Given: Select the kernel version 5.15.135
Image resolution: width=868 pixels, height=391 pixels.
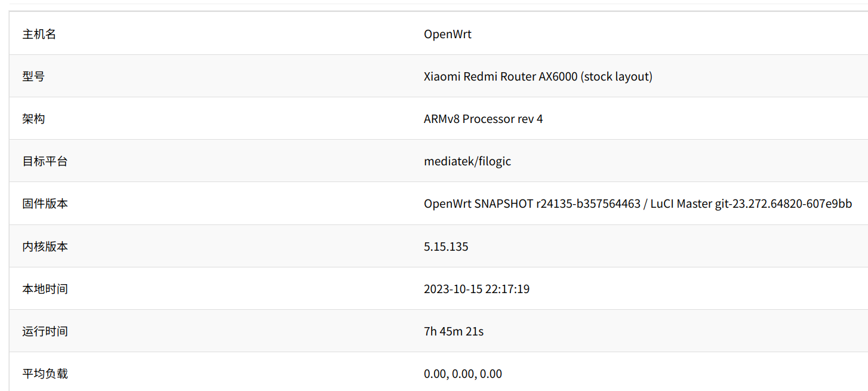Looking at the screenshot, I should pyautogui.click(x=446, y=246).
